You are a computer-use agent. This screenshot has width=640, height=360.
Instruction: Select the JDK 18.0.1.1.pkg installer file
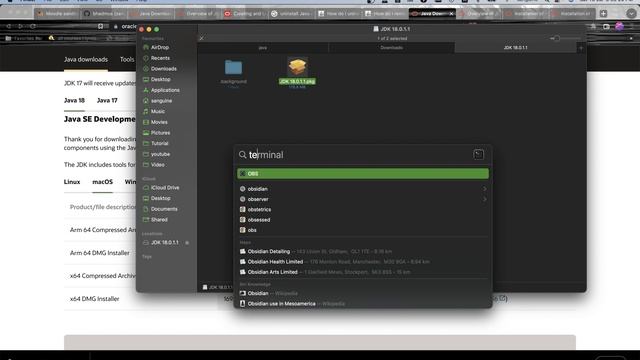coord(297,72)
